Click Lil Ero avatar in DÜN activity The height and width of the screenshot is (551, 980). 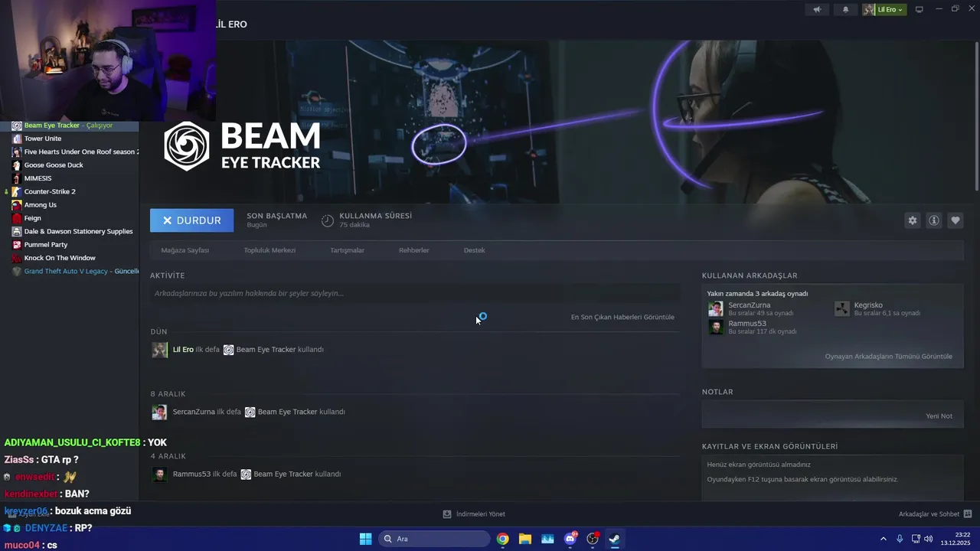(x=159, y=350)
